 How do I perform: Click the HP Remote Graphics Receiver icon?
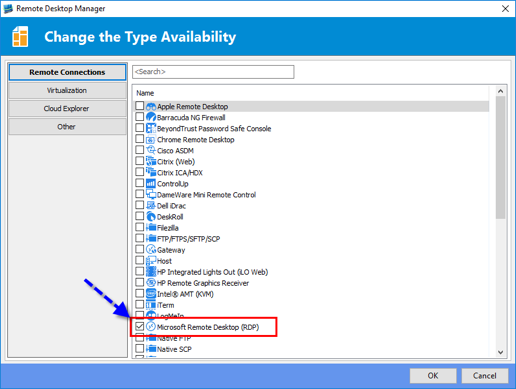[x=151, y=283]
